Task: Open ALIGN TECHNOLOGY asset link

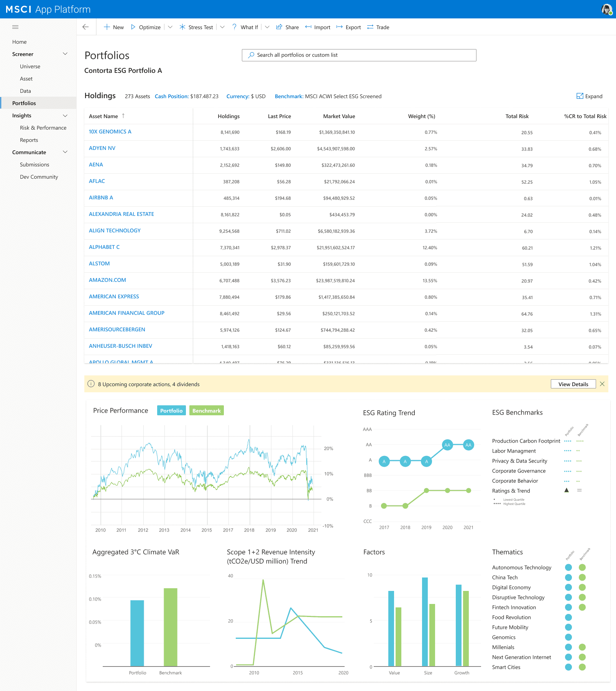Action: [115, 230]
